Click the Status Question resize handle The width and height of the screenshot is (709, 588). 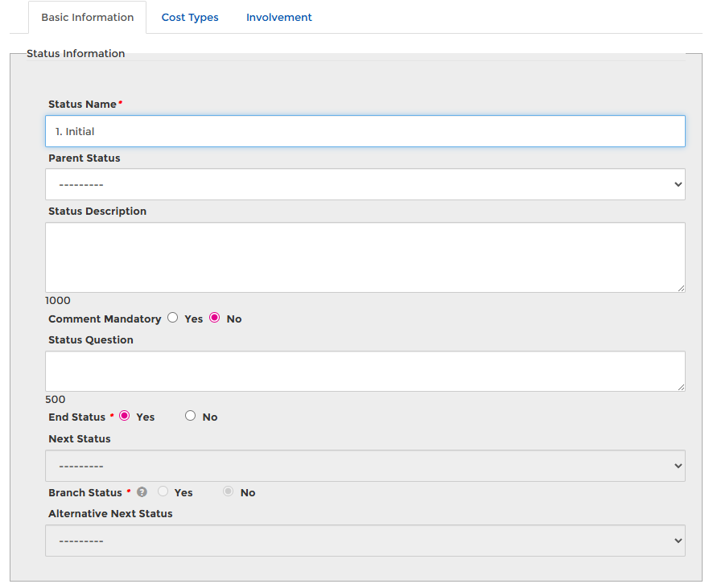click(x=681, y=387)
